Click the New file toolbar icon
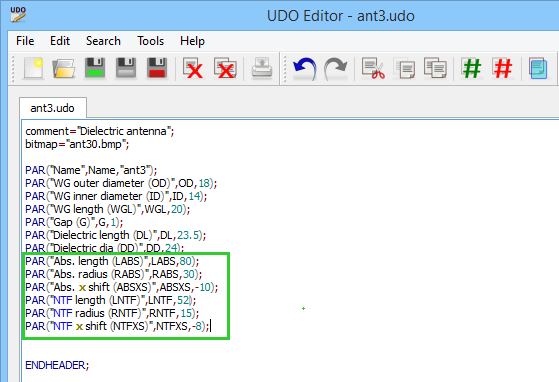The height and width of the screenshot is (382, 559). [34, 68]
